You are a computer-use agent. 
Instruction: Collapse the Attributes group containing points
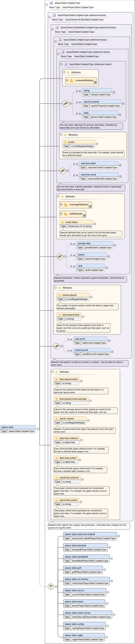61,135
